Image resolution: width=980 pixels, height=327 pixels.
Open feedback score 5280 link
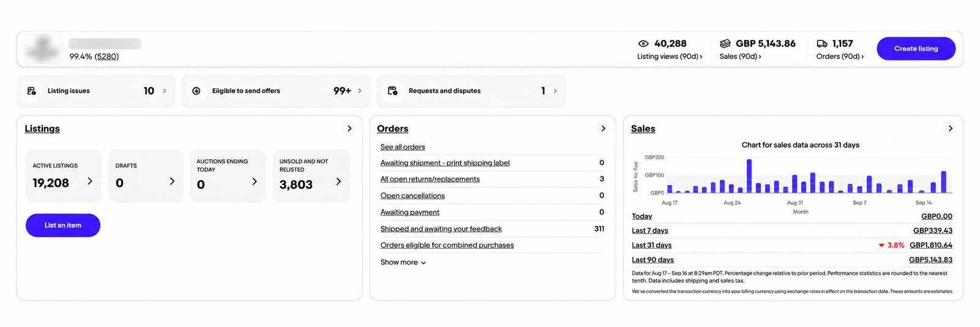pos(107,56)
